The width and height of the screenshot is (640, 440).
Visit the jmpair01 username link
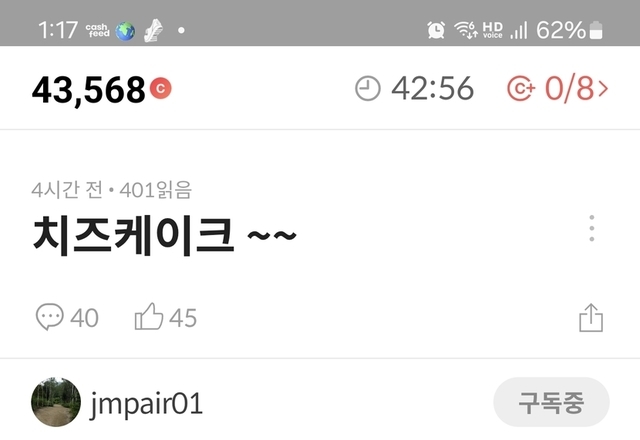point(146,403)
